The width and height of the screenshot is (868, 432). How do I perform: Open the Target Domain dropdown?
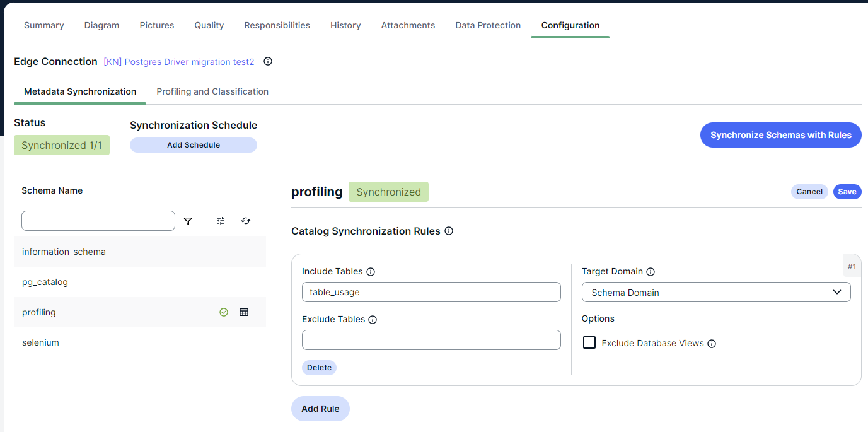pos(716,292)
